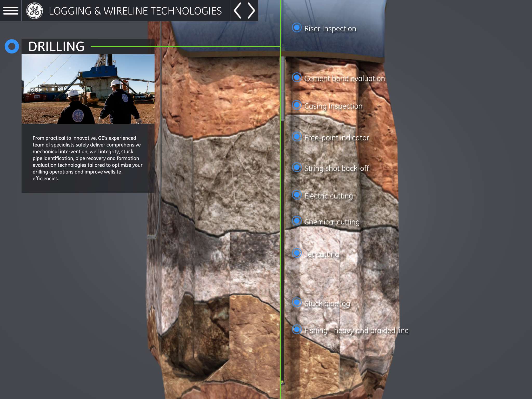The image size is (532, 399).
Task: Click the Cement bond evaluation hotspot dot
Action: (297, 77)
